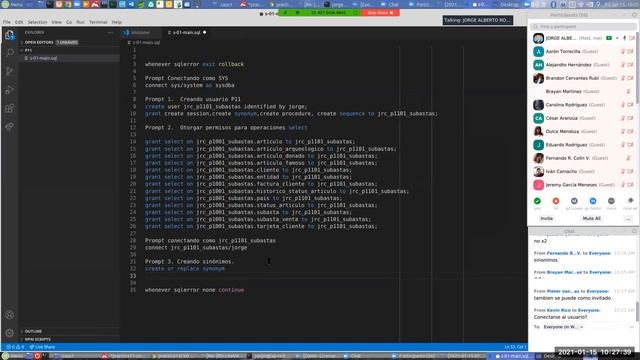Viewport: 640px width, 360px height.
Task: Click the 'yes' green check reaction
Action: click(x=537, y=201)
